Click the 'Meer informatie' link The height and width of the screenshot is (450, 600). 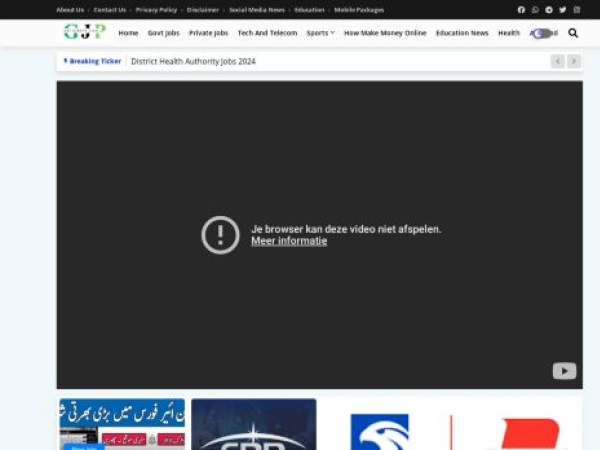pos(288,241)
